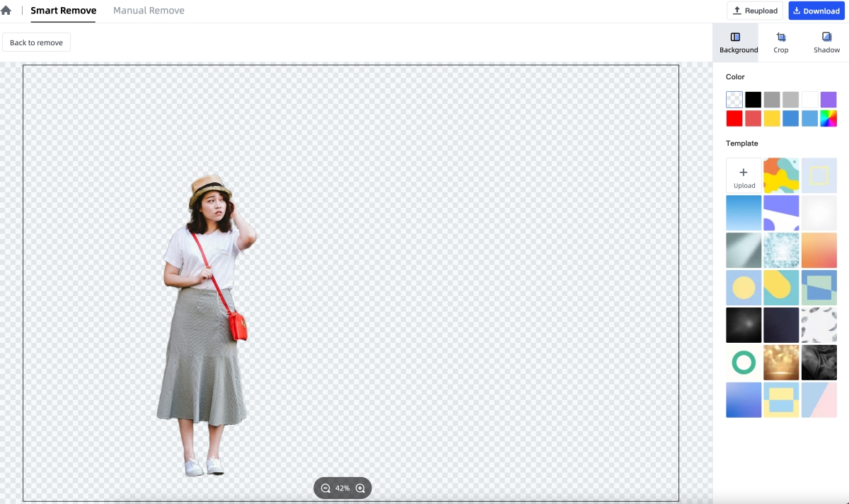849x504 pixels.
Task: Choose the light gray color swatch
Action: [791, 100]
